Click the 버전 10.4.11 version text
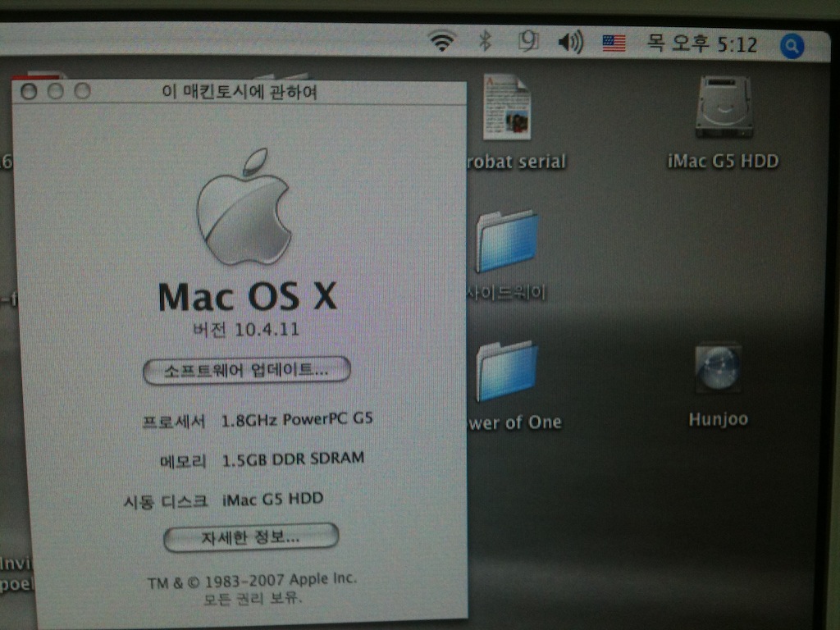This screenshot has width=840, height=630. point(244,331)
